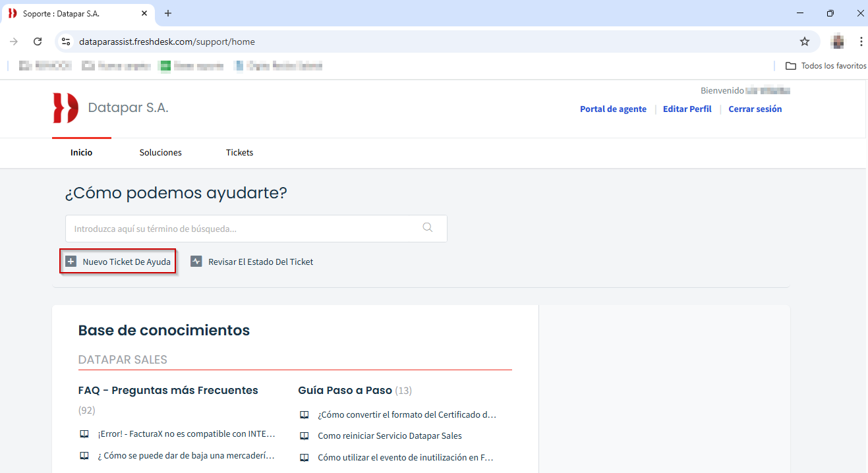Click book icon beside evento de inutilización article
The width and height of the screenshot is (868, 473).
[304, 457]
